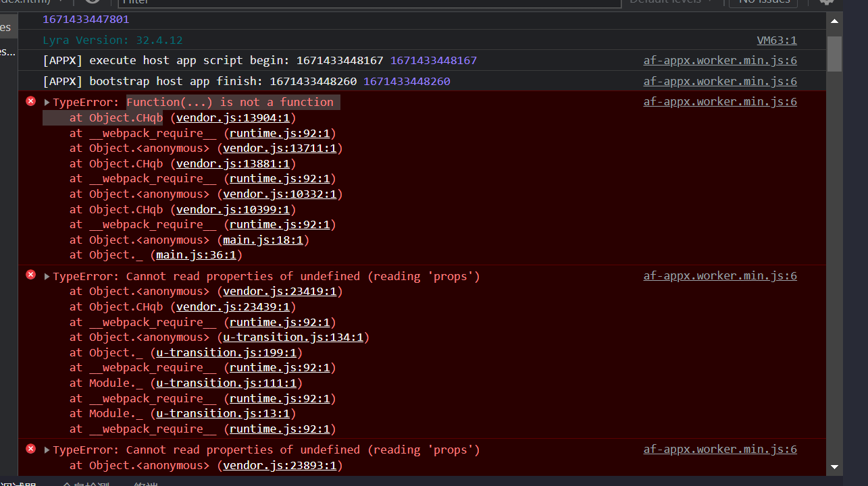Open the vendor.js:13904:1 stack link
Image resolution: width=868 pixels, height=486 pixels.
(232, 118)
